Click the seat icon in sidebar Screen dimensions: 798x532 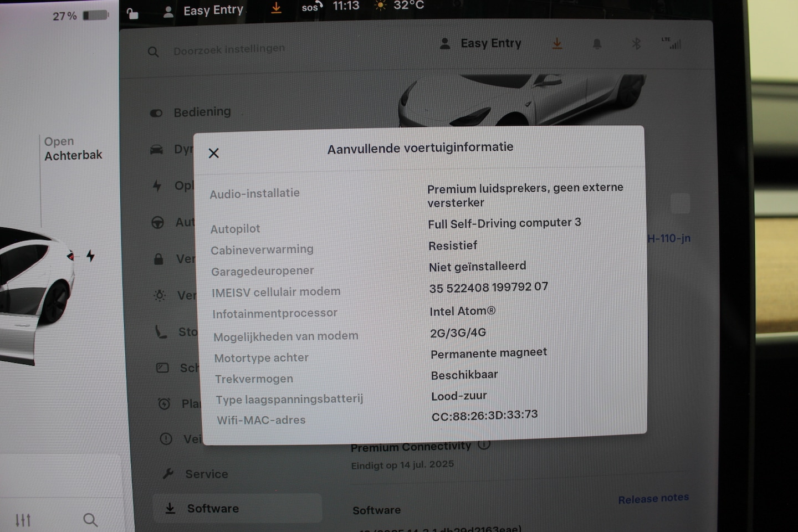click(x=161, y=332)
